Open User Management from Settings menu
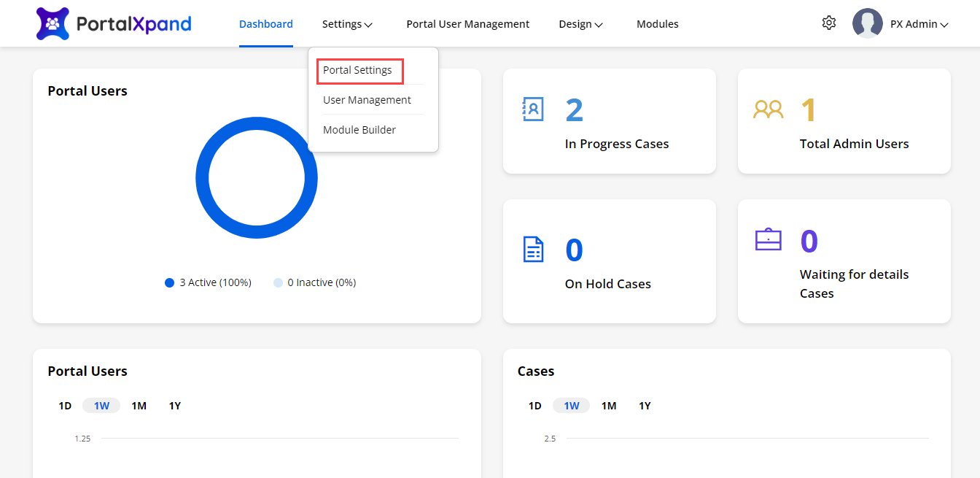This screenshot has width=980, height=478. (367, 100)
